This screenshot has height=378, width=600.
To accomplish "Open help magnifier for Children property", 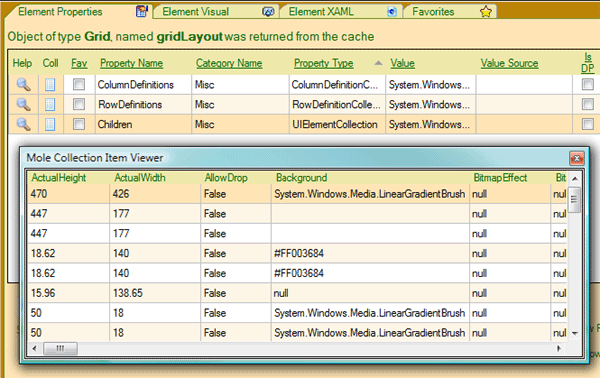I will tap(23, 124).
